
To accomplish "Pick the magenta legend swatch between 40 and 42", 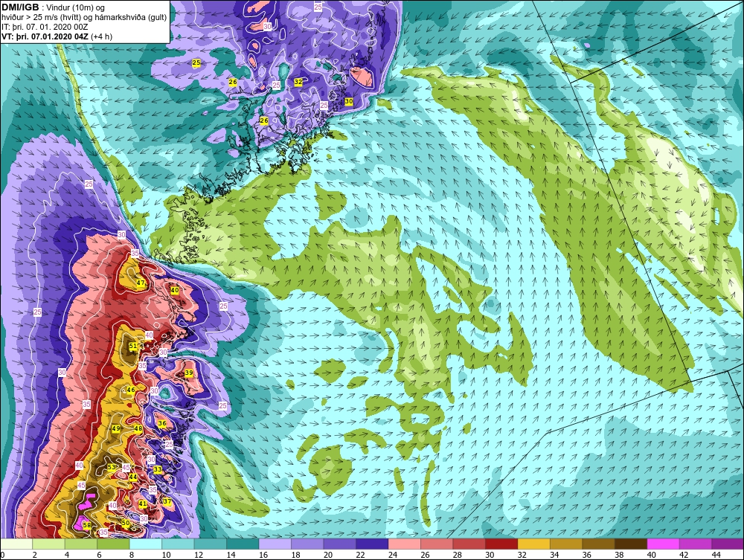I will pos(663,544).
